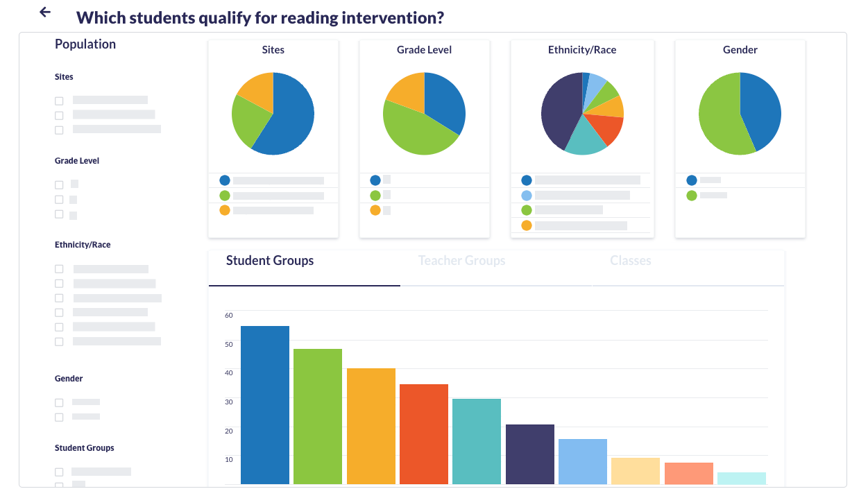868x489 pixels.
Task: Click the tallest blue bar in chart
Action: (265, 405)
